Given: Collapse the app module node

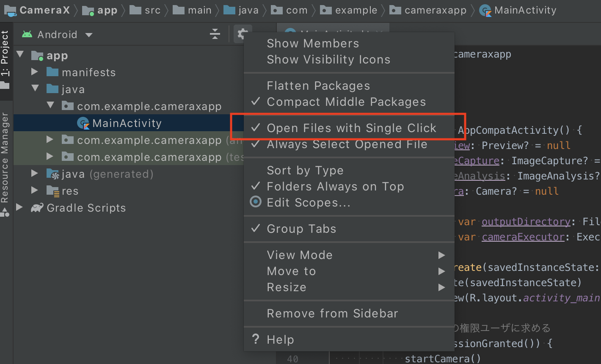Looking at the screenshot, I should coord(19,55).
